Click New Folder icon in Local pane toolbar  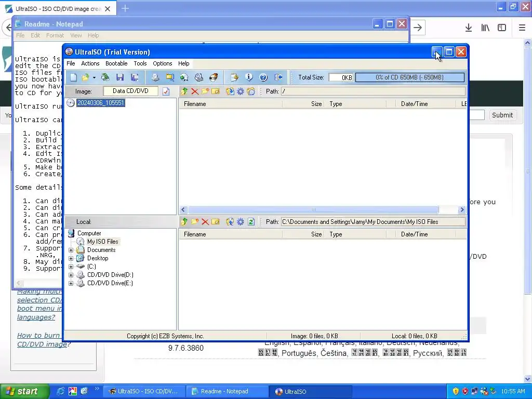[x=195, y=222]
